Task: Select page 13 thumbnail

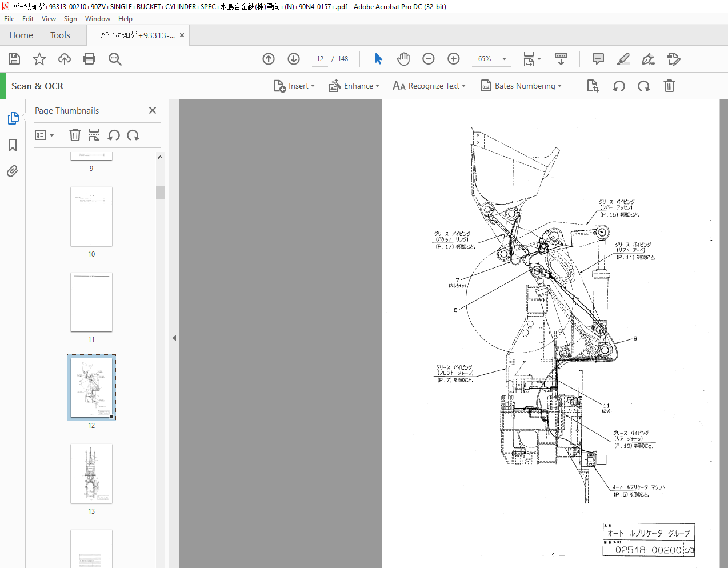Action: tap(91, 474)
